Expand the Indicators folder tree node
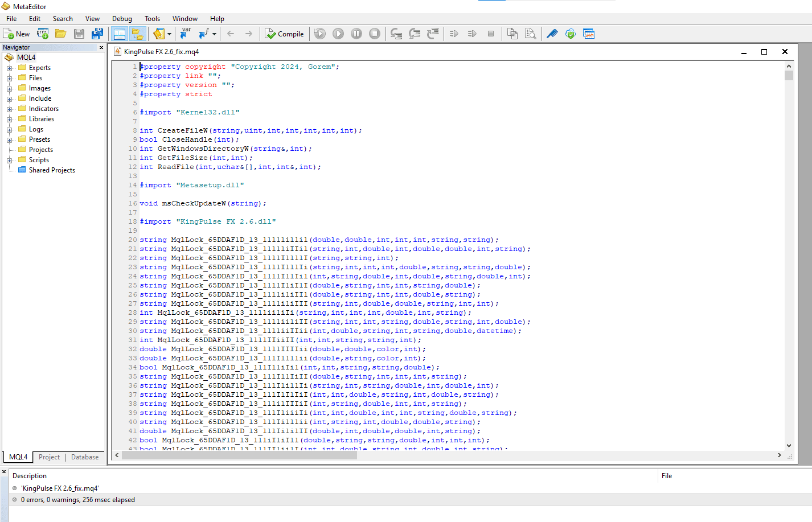812x522 pixels. coord(9,109)
